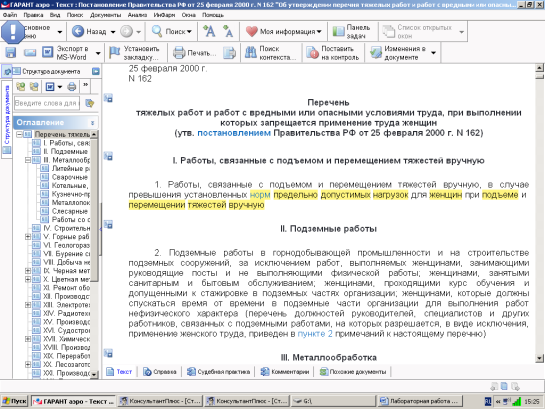Click Поставить на контроль button
545x409 pixels.
click(332, 52)
